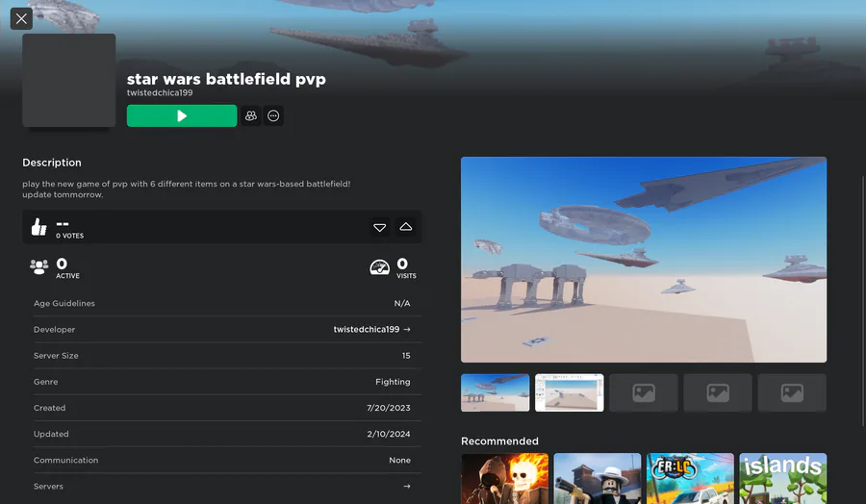
Task: Click the active players group icon
Action: pyautogui.click(x=38, y=267)
